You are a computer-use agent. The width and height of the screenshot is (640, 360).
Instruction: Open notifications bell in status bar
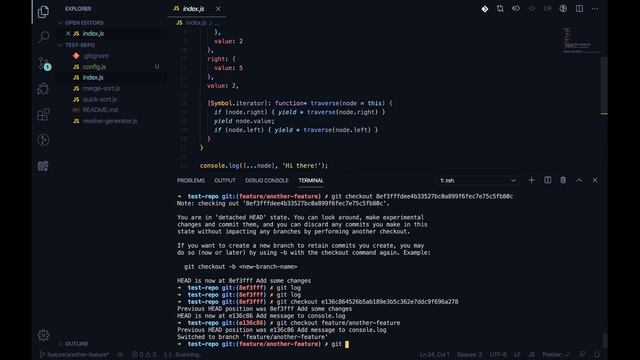click(597, 355)
